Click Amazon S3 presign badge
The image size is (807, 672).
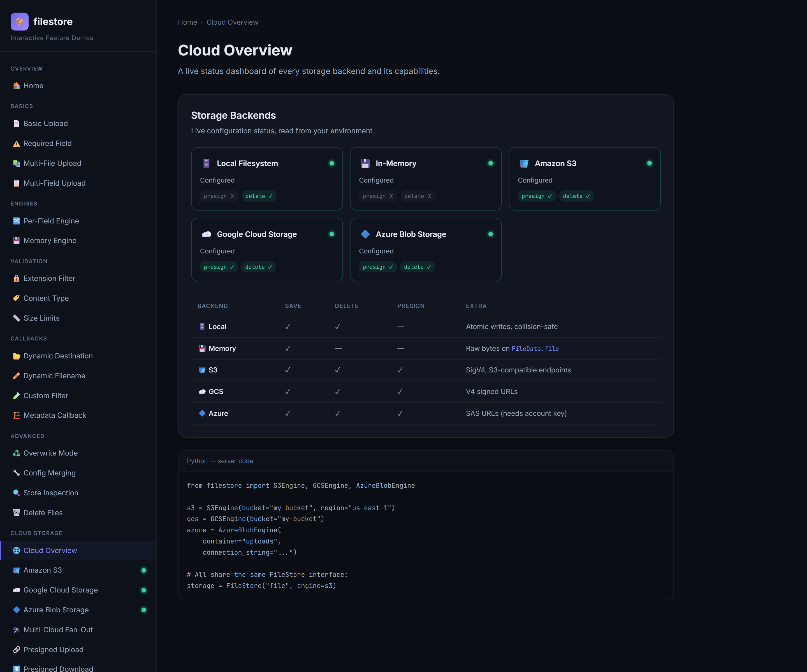click(x=537, y=196)
